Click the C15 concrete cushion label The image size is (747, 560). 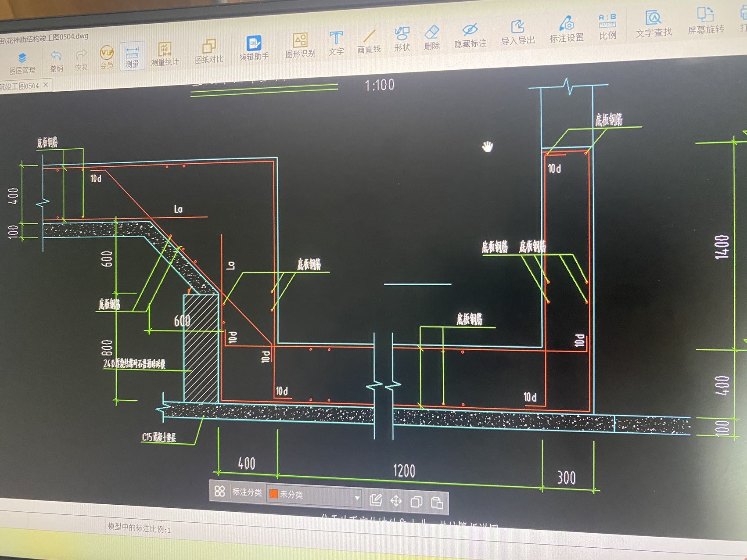pyautogui.click(x=159, y=437)
